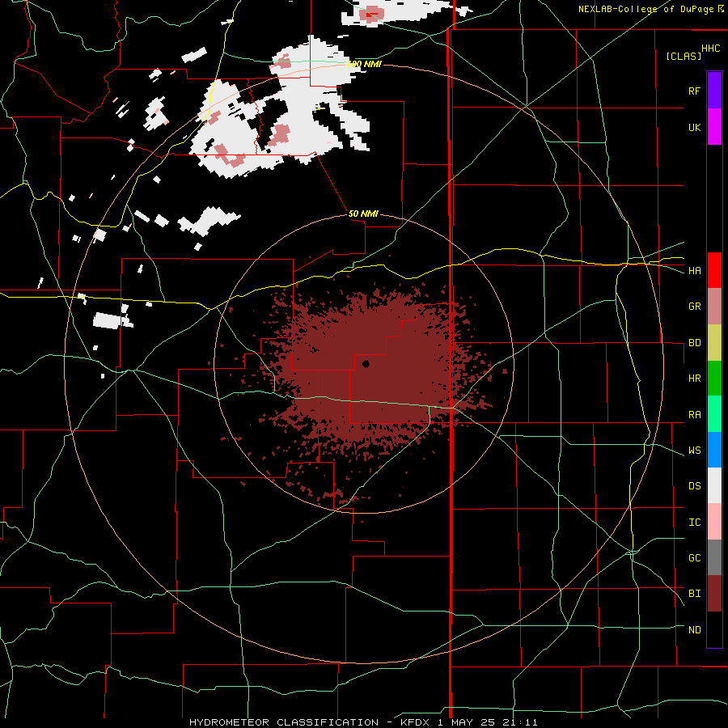Click the WS blue legend swatch
The height and width of the screenshot is (728, 728).
click(x=714, y=450)
